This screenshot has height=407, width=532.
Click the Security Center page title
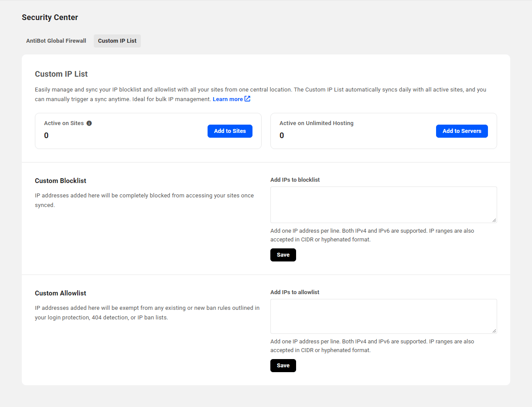(x=50, y=17)
